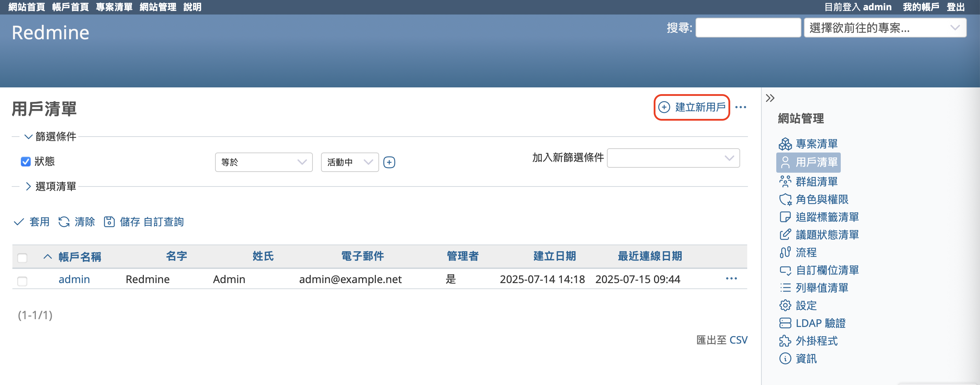
Task: Click the 列舉值清單 list icon
Action: click(x=785, y=288)
